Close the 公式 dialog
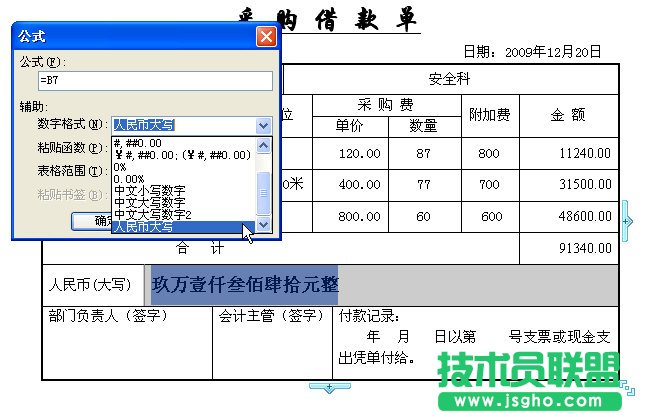The height and width of the screenshot is (417, 665). (x=266, y=36)
